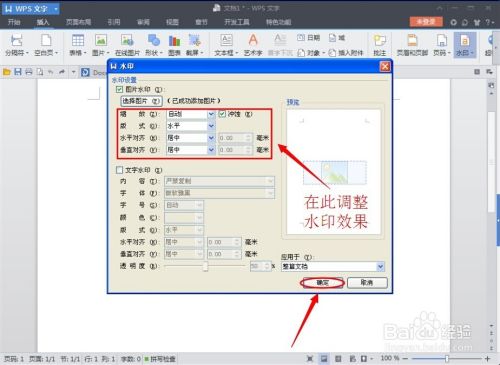Click the 透明度 transparency slider handle

click(205, 266)
